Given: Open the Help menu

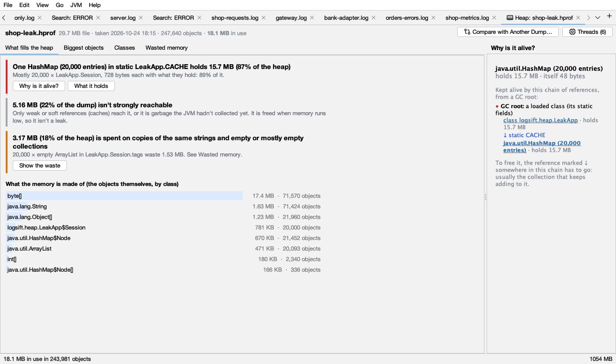Looking at the screenshot, I should pos(95,5).
